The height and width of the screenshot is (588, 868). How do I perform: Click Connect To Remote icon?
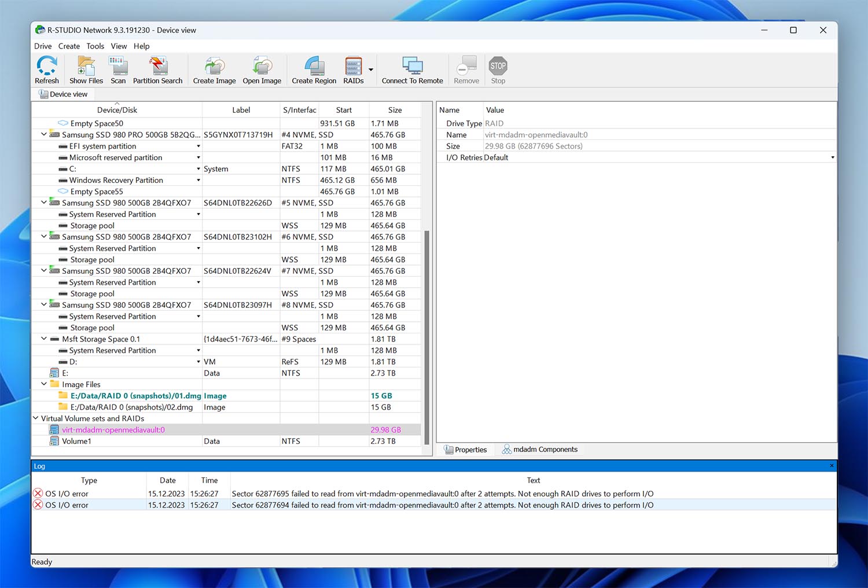(413, 71)
